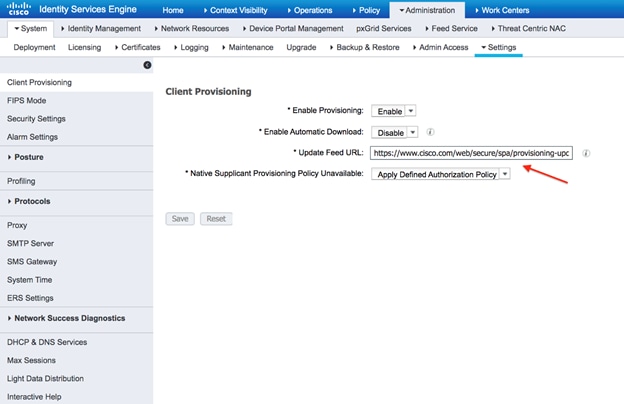Open the Admin Access submenu
The width and height of the screenshot is (624, 404).
[x=441, y=47]
